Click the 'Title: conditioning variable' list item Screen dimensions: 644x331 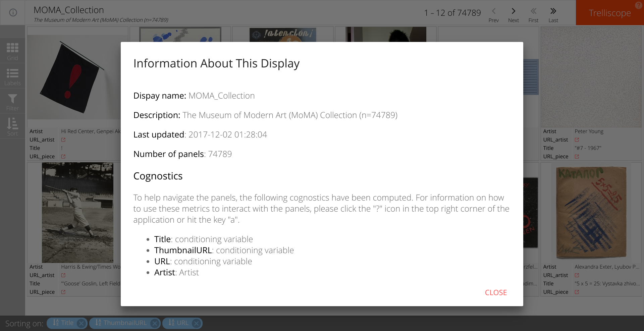point(204,239)
